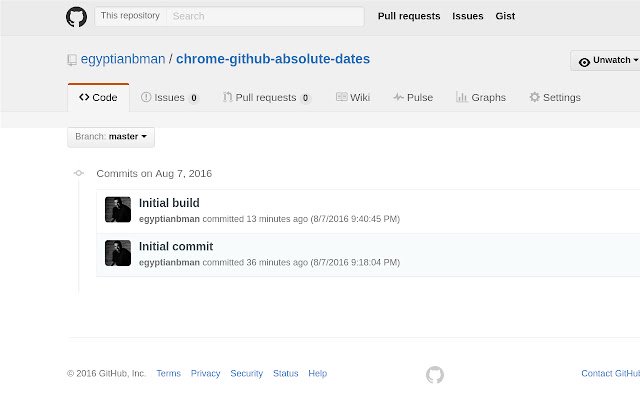Click egyptianbman author on Initial build row
This screenshot has height=400, width=640.
pyautogui.click(x=169, y=219)
